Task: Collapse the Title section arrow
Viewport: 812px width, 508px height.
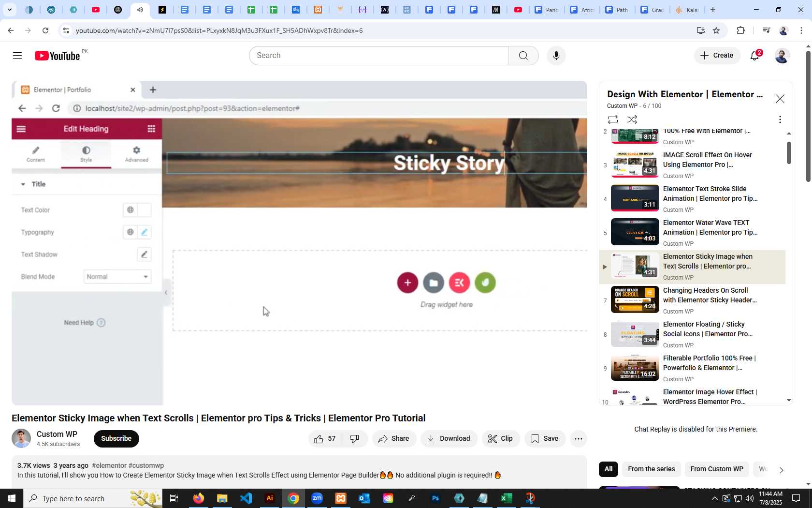Action: click(x=23, y=184)
